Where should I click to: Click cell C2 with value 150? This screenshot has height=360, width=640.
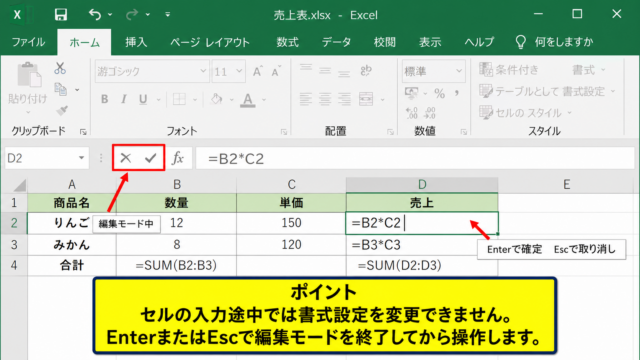(291, 223)
